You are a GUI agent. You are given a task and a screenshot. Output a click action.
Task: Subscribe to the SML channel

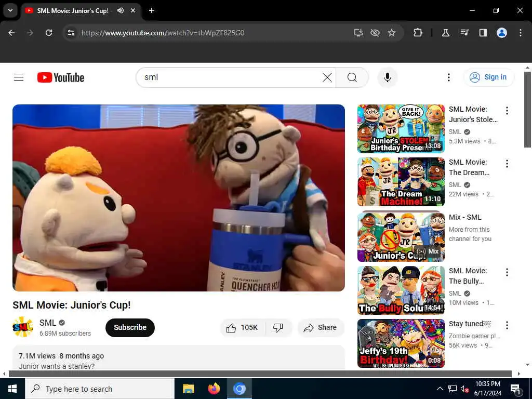click(130, 327)
